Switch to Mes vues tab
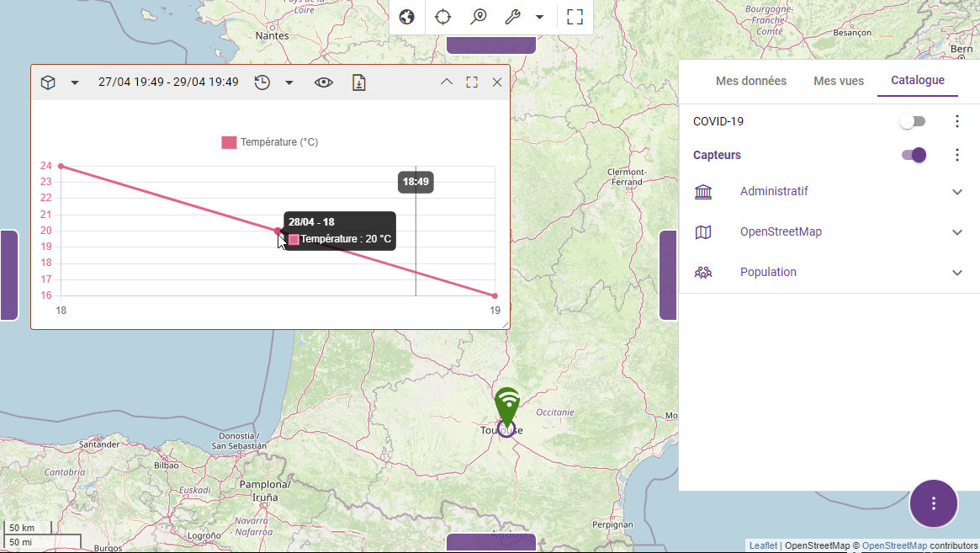Image resolution: width=980 pixels, height=553 pixels. click(x=839, y=81)
